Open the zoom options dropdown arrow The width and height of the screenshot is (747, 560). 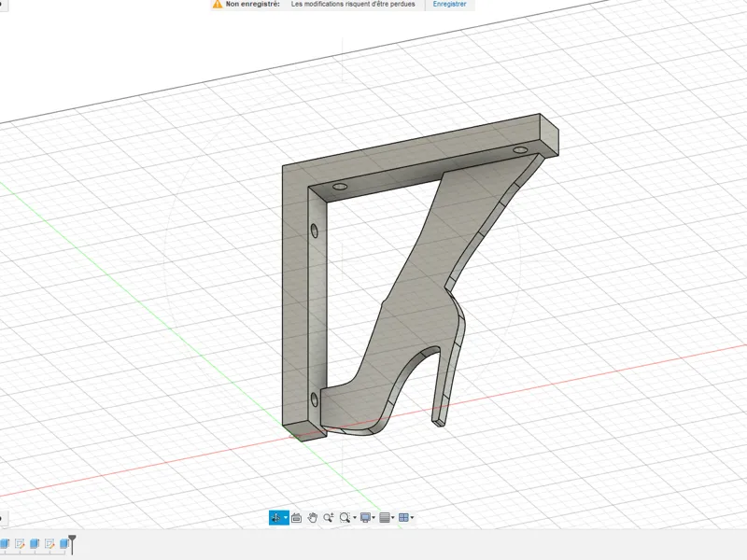click(x=355, y=518)
